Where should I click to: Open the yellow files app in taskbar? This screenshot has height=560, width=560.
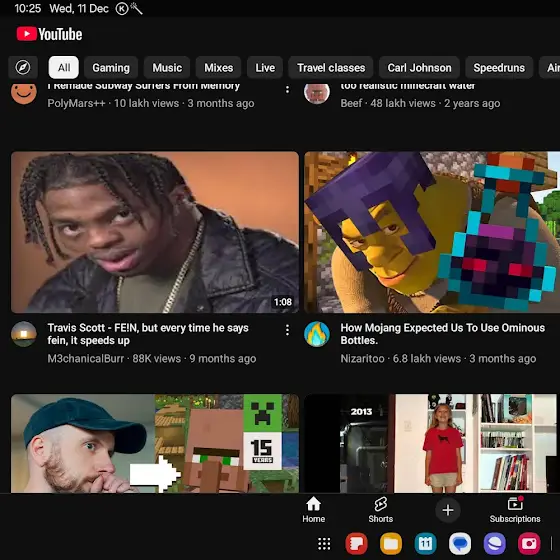[391, 544]
